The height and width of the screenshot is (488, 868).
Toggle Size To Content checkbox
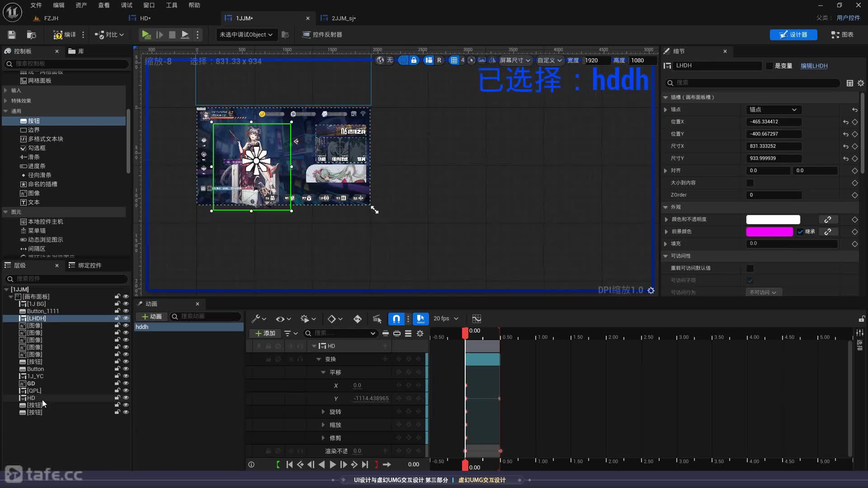(750, 183)
